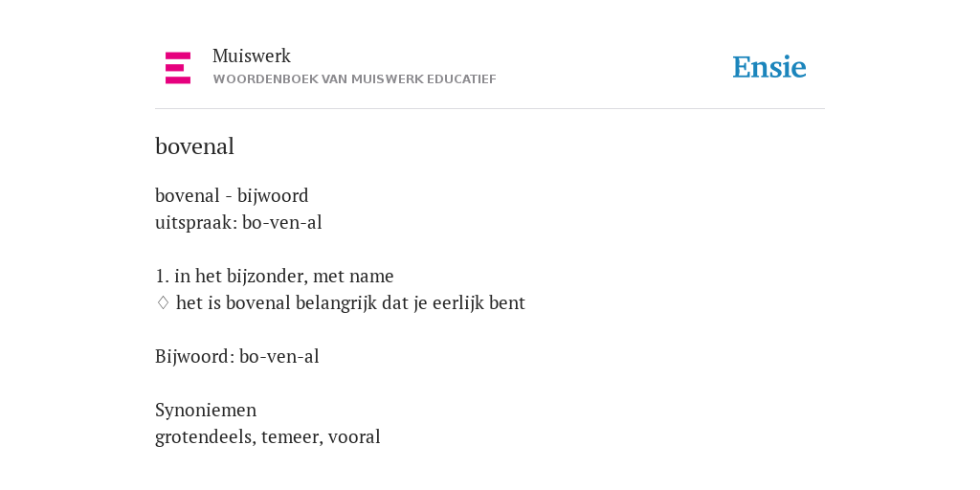Image resolution: width=980 pixels, height=490 pixels.
Task: Click the bovenal - bijwoord line
Action: pyautogui.click(x=232, y=196)
